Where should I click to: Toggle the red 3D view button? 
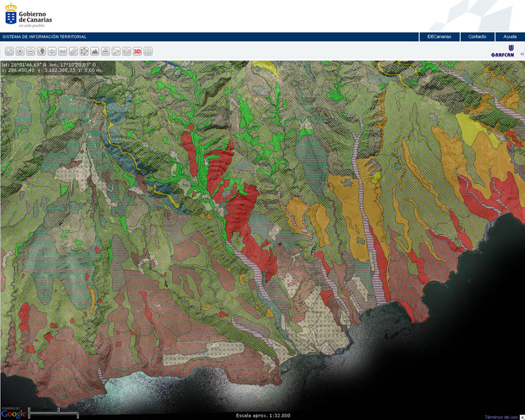coord(137,51)
